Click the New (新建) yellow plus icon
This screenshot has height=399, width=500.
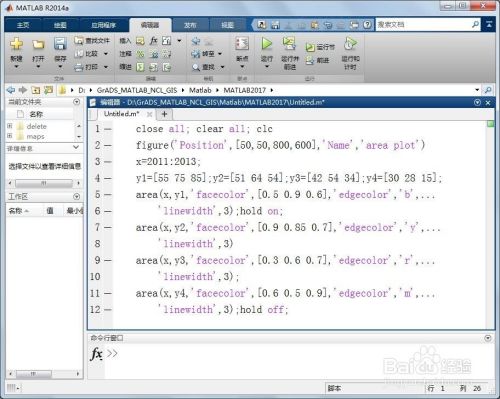pyautogui.click(x=16, y=44)
